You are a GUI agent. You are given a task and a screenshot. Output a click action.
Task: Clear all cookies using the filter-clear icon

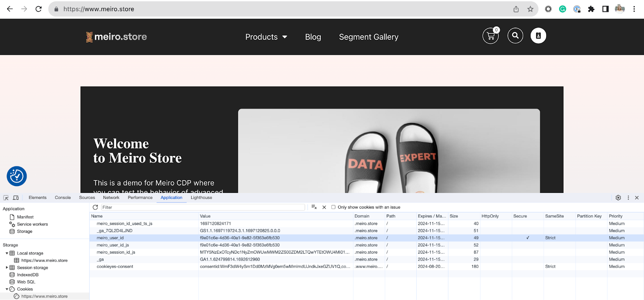314,207
